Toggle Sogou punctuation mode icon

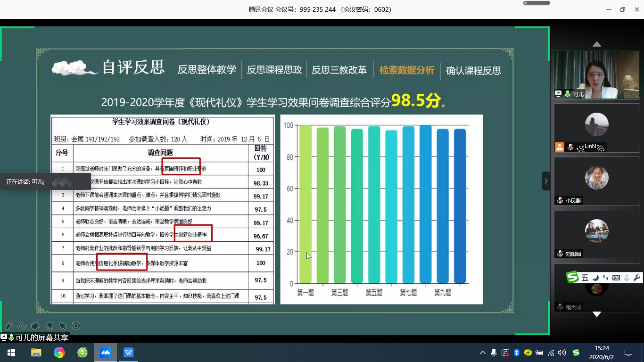point(605,278)
